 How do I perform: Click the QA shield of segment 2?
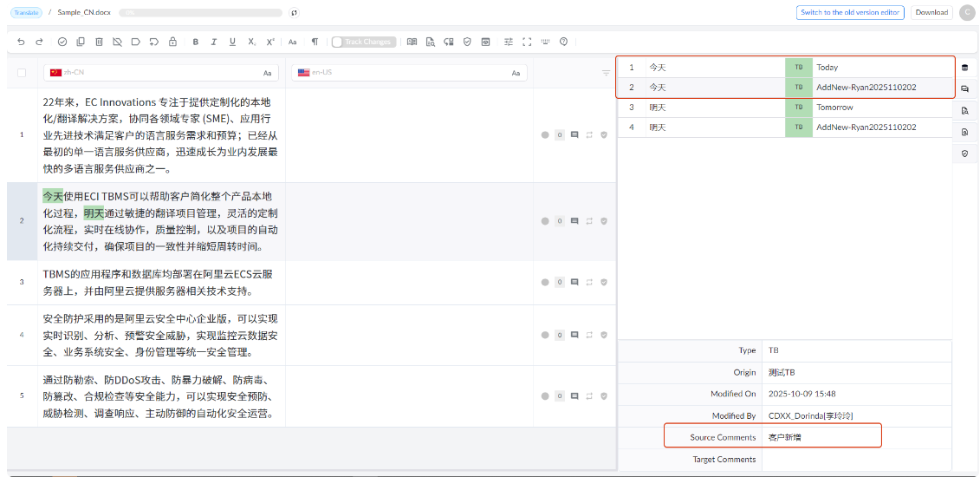click(x=604, y=220)
